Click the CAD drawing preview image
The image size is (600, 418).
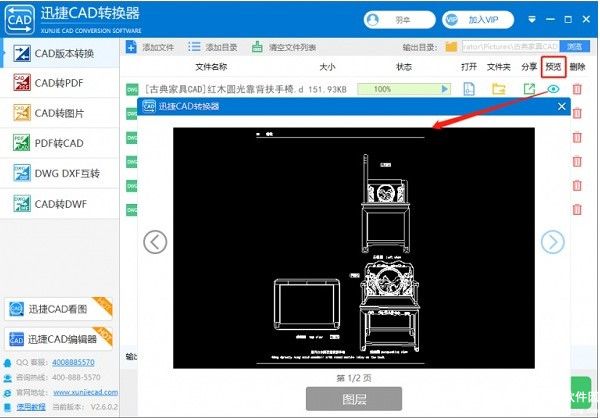[x=354, y=248]
